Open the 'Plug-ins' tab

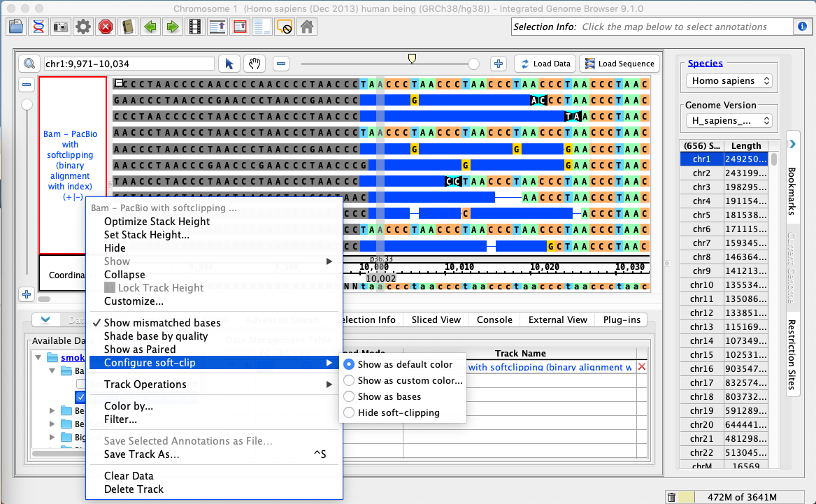coord(622,320)
